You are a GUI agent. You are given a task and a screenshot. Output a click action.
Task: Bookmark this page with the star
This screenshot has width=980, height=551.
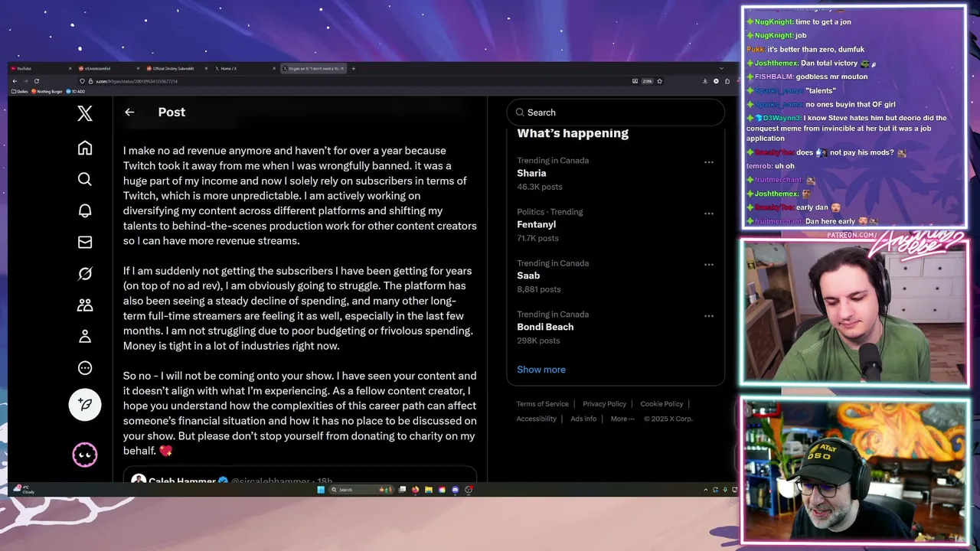pyautogui.click(x=659, y=81)
